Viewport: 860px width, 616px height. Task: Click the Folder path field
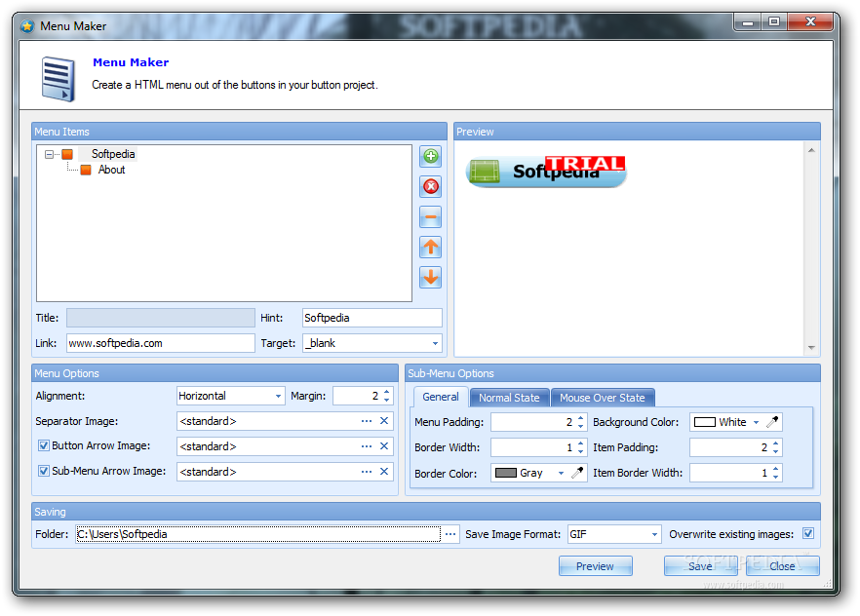point(257,534)
